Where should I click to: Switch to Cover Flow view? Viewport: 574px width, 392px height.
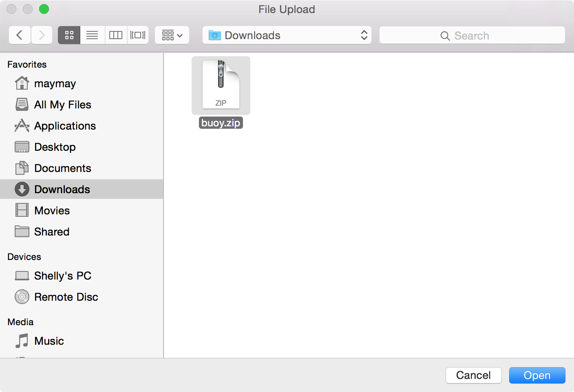click(138, 35)
